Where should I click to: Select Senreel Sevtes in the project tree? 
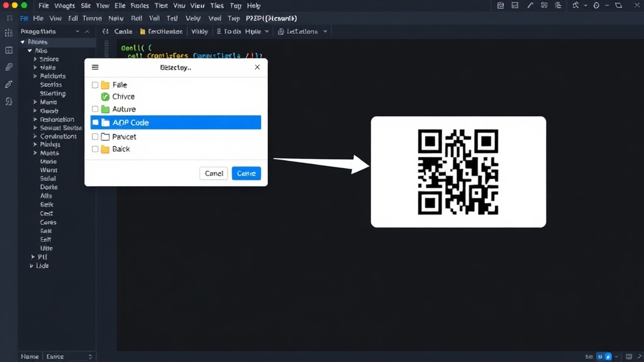point(61,128)
